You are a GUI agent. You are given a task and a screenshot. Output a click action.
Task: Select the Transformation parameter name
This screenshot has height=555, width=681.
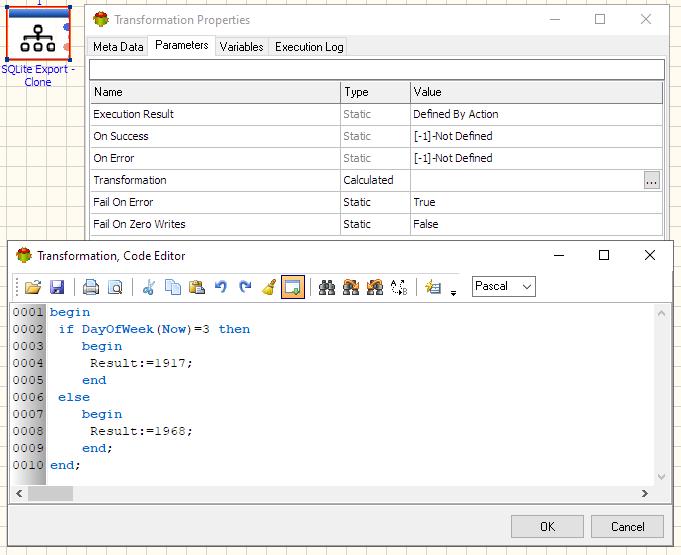pos(130,180)
